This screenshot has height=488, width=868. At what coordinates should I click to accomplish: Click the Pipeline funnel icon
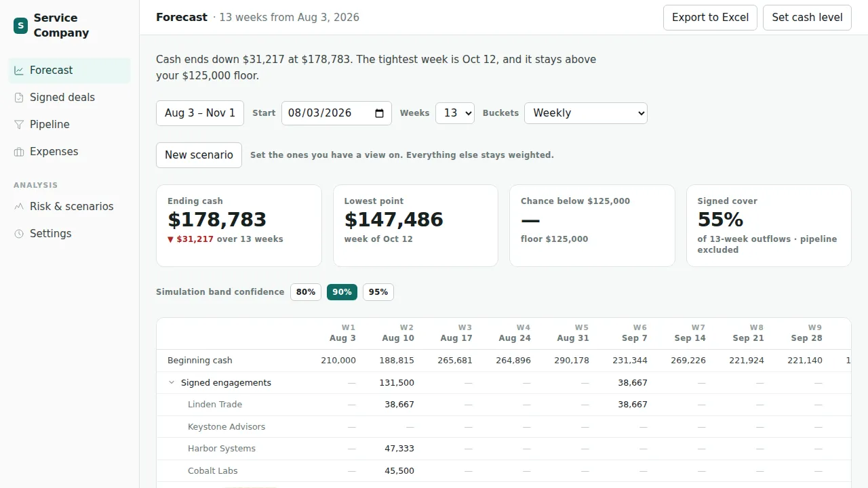tap(19, 125)
